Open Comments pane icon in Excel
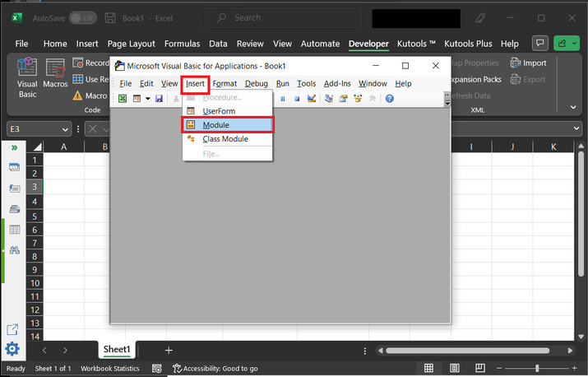This screenshot has width=588, height=377. [540, 44]
